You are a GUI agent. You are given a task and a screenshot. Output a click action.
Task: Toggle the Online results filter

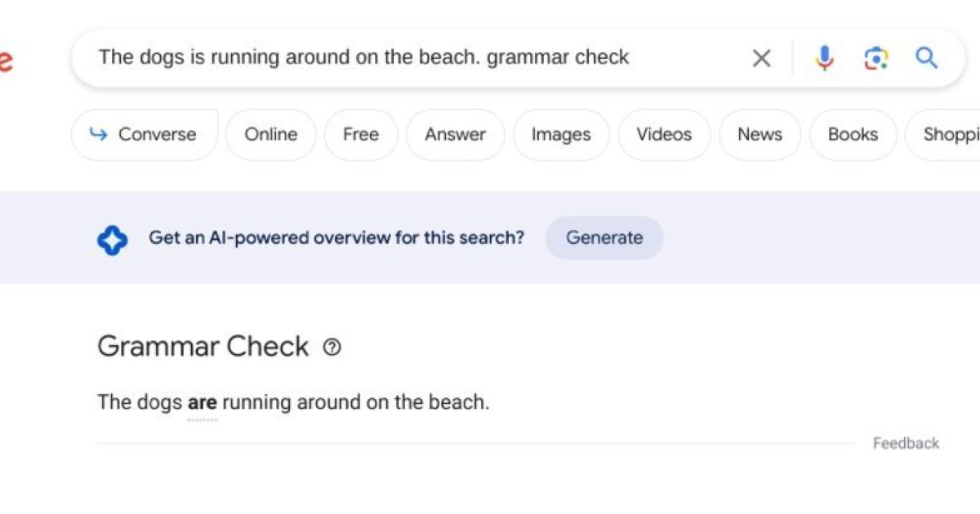click(270, 135)
